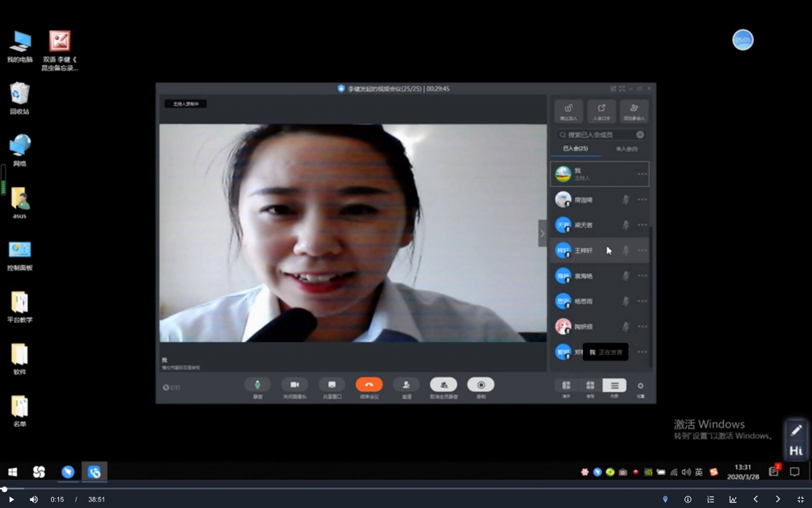Open the meeting settings gear

640,386
